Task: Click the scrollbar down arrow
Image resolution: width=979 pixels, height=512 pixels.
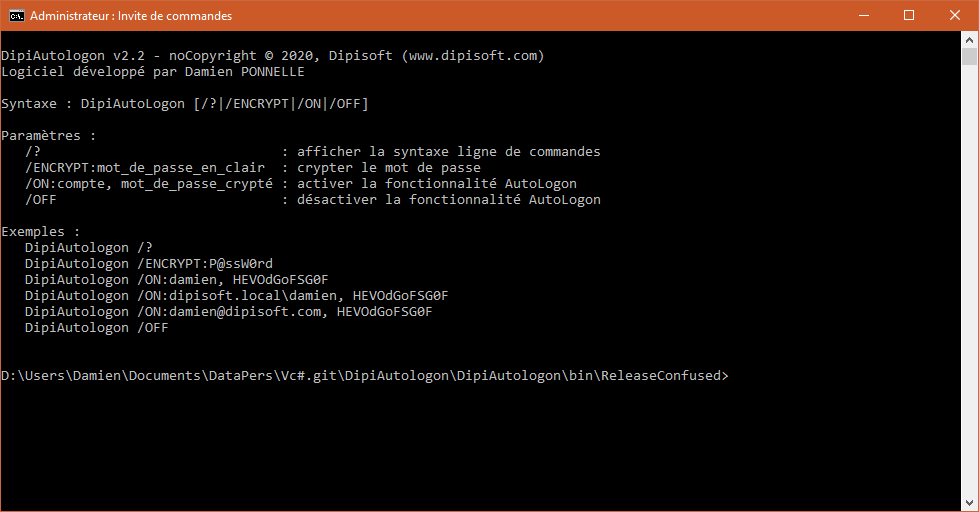Action: coord(970,502)
